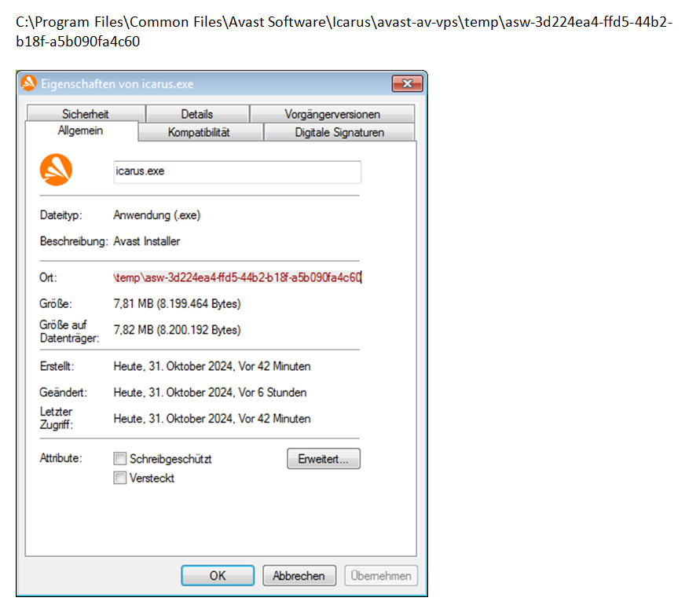Click '7,82 MB (8.200.192 Bytes)' size on disk
Viewport: 689px width, 616px height.
(177, 330)
